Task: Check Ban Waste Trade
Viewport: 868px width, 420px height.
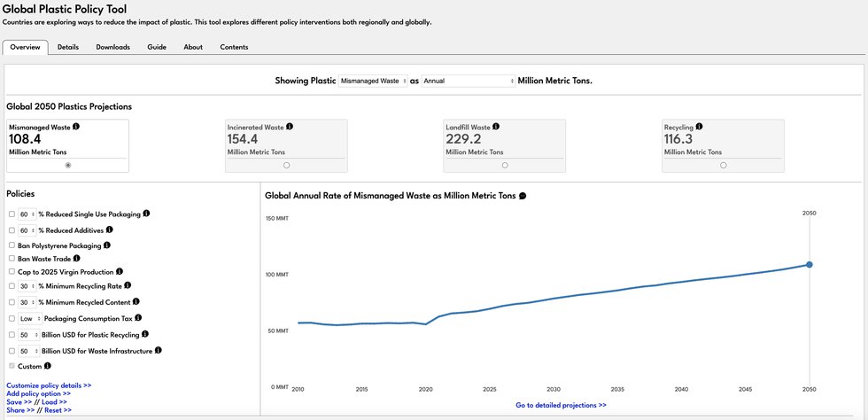Action: [x=12, y=258]
